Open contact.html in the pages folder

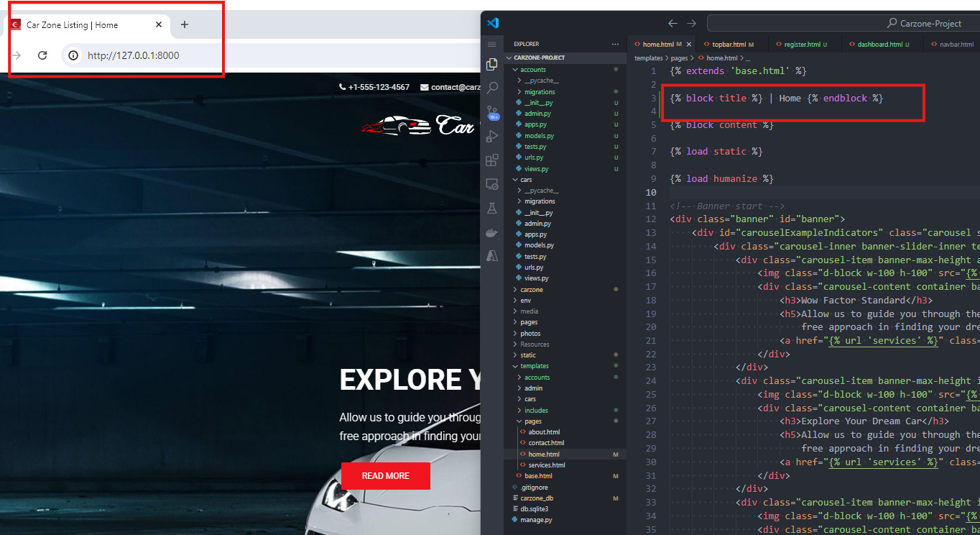point(546,443)
